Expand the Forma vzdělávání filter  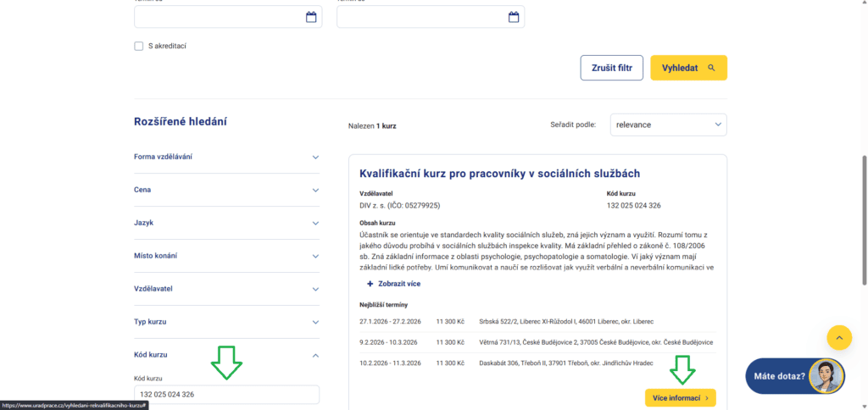pos(227,158)
